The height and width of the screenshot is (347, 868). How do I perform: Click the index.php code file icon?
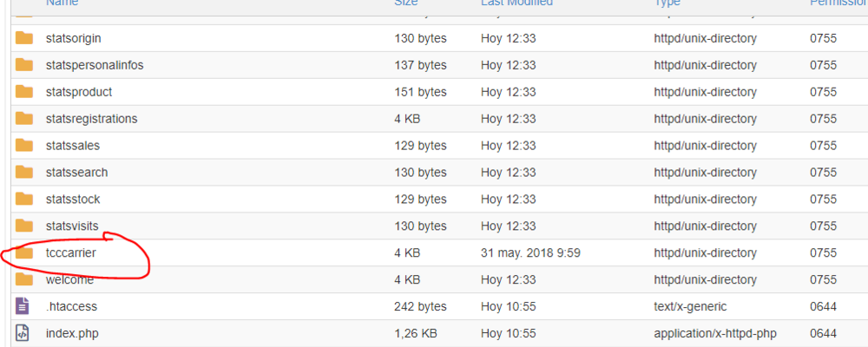tap(23, 333)
